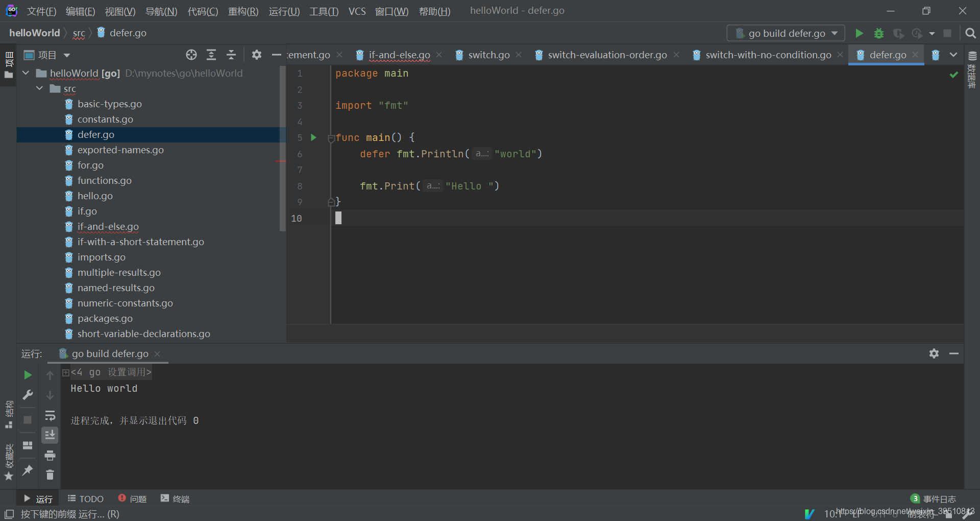Image resolution: width=980 pixels, height=521 pixels.
Task: Open hello.go in project tree
Action: pyautogui.click(x=95, y=196)
